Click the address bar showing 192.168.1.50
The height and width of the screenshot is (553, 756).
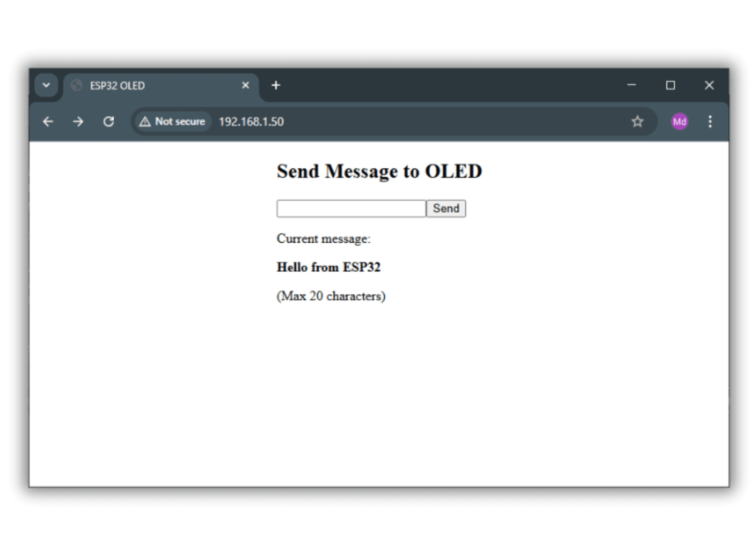(x=251, y=122)
